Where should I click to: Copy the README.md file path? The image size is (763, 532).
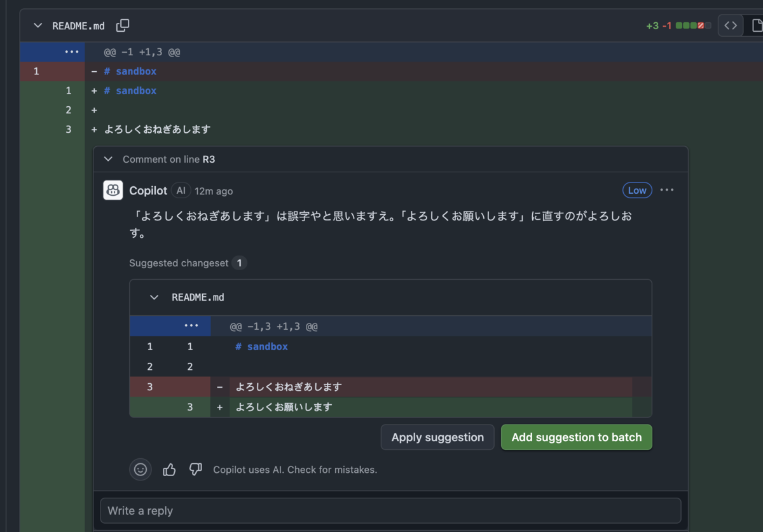tap(123, 25)
